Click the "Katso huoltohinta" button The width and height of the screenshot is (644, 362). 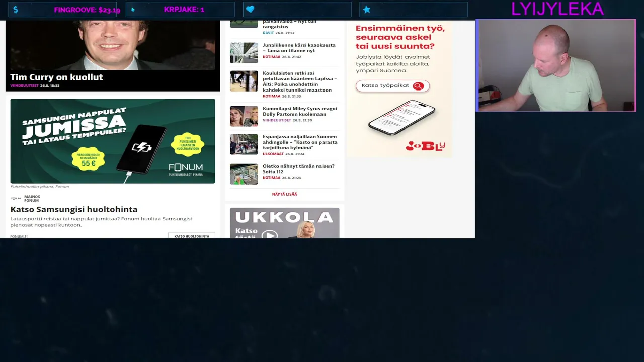[x=192, y=236]
